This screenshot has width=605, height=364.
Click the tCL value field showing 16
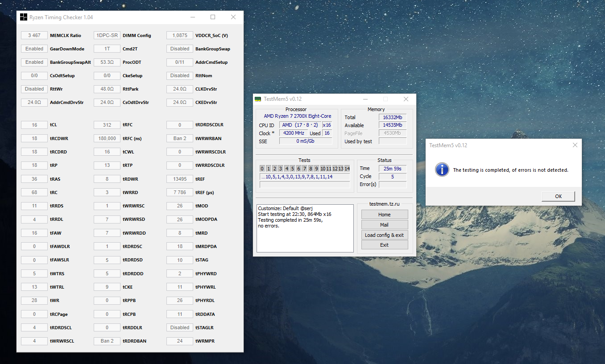pyautogui.click(x=34, y=125)
